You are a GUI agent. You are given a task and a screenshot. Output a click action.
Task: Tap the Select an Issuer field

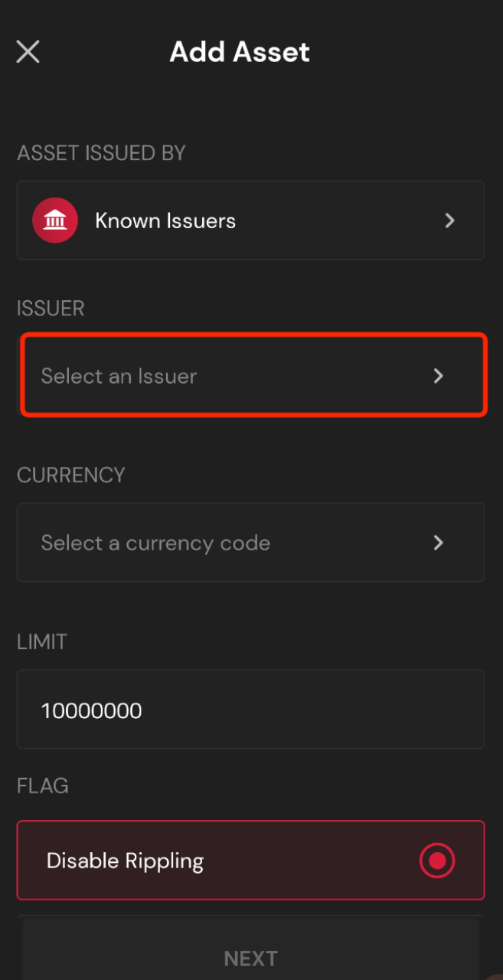click(x=253, y=375)
